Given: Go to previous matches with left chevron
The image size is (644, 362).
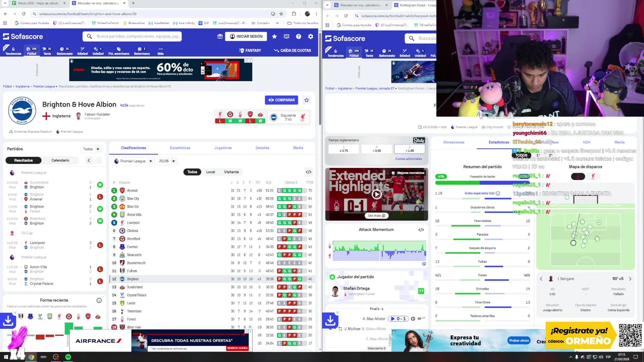Looking at the screenshot, I should [89, 160].
